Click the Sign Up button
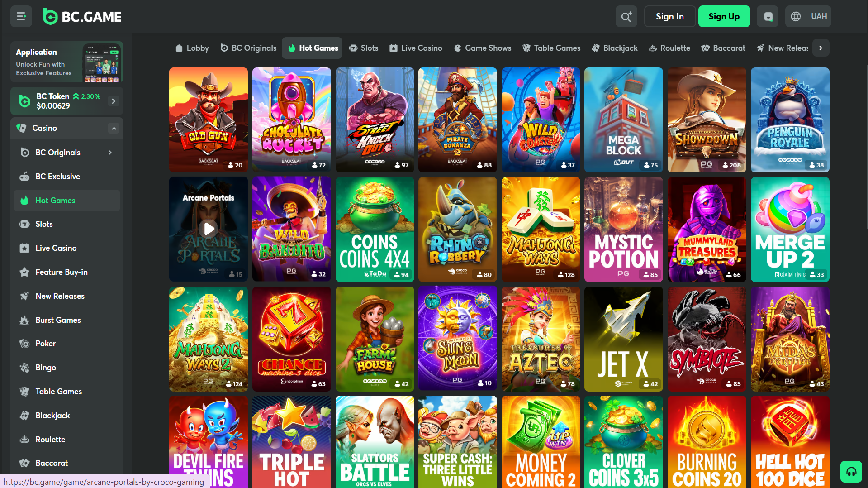868x488 pixels. (x=724, y=16)
